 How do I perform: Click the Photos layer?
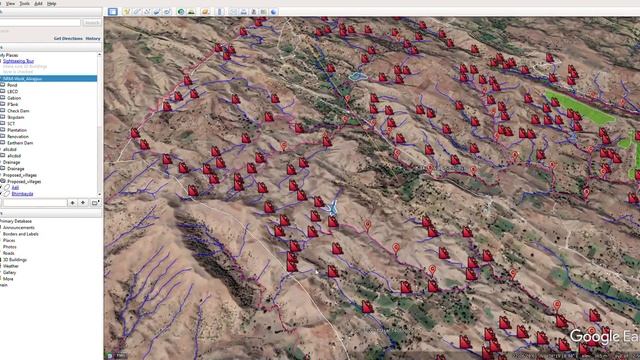[x=9, y=247]
